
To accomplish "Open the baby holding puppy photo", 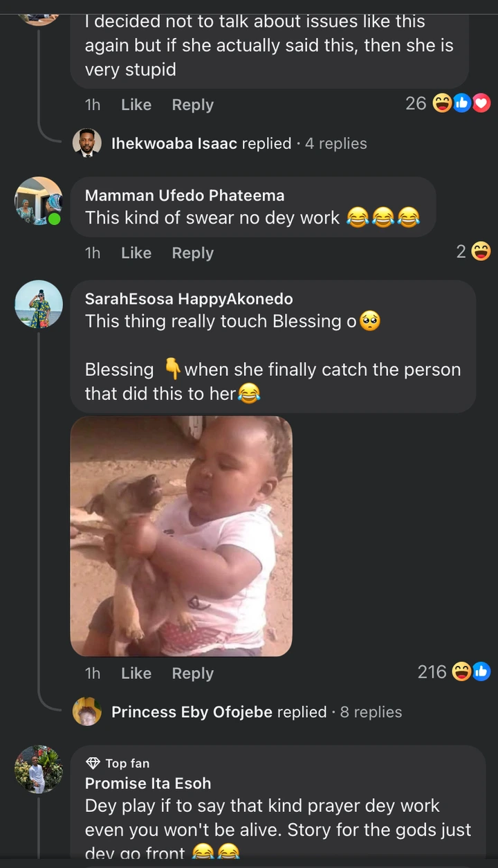I will point(181,536).
